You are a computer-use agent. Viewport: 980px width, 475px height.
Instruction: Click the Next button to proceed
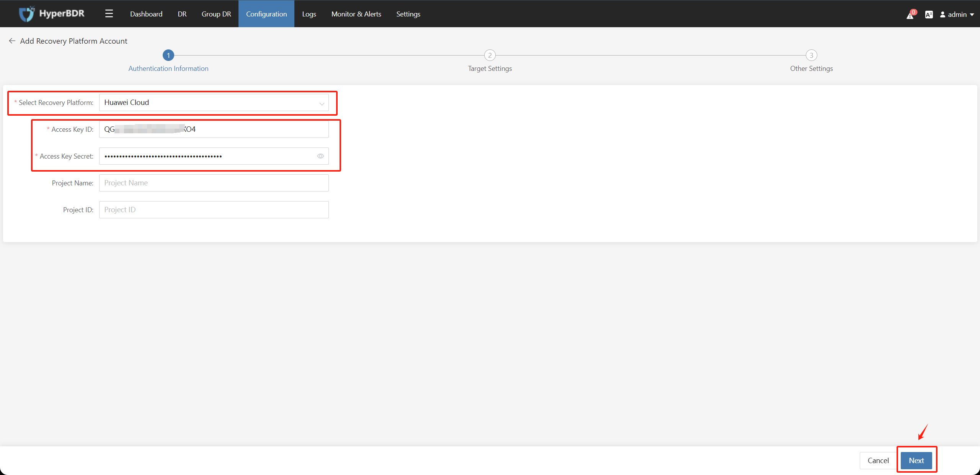(x=918, y=460)
